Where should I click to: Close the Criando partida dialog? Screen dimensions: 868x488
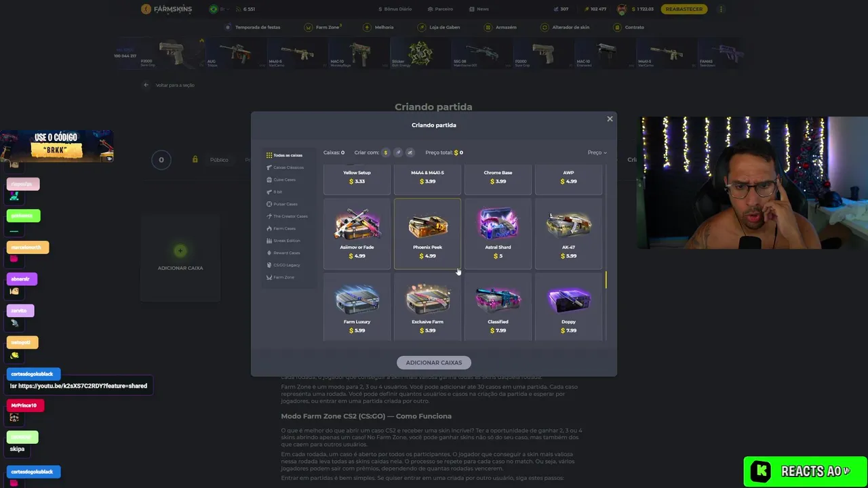tap(610, 119)
